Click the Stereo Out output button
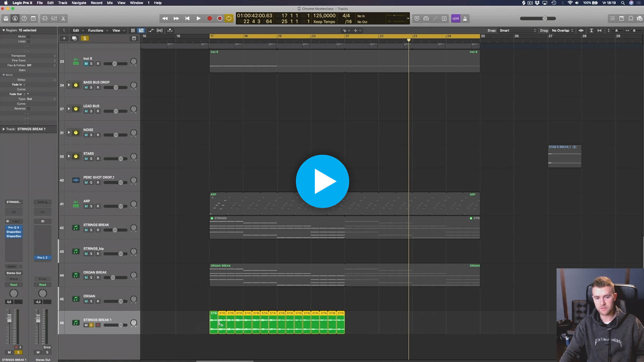This screenshot has width=644, height=362. [14, 273]
